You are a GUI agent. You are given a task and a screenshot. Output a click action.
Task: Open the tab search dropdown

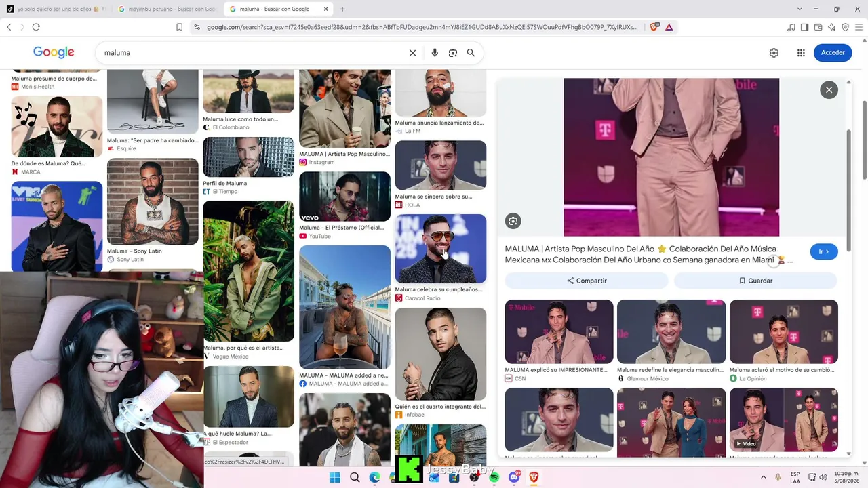800,9
